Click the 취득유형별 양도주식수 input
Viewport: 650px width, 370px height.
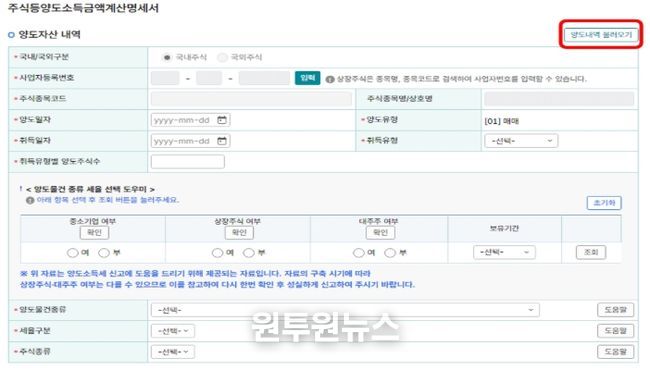[x=188, y=162]
